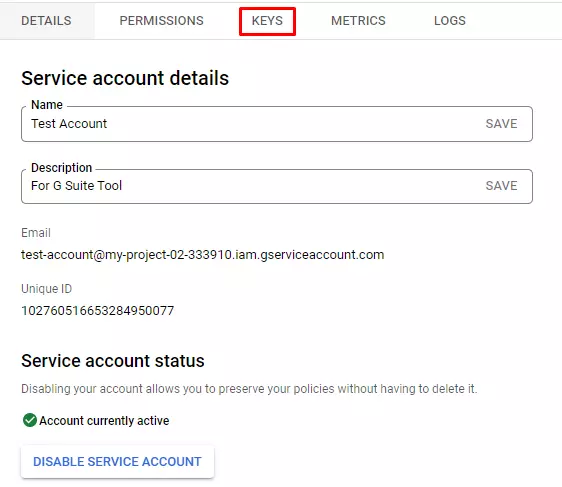Click the Service account status heading

click(113, 361)
